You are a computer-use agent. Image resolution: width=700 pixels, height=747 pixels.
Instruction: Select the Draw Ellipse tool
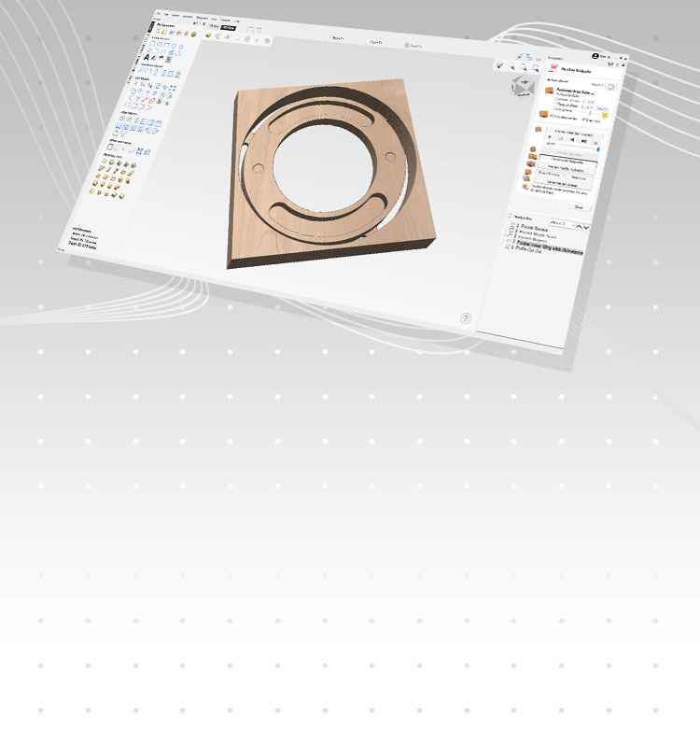click(160, 44)
